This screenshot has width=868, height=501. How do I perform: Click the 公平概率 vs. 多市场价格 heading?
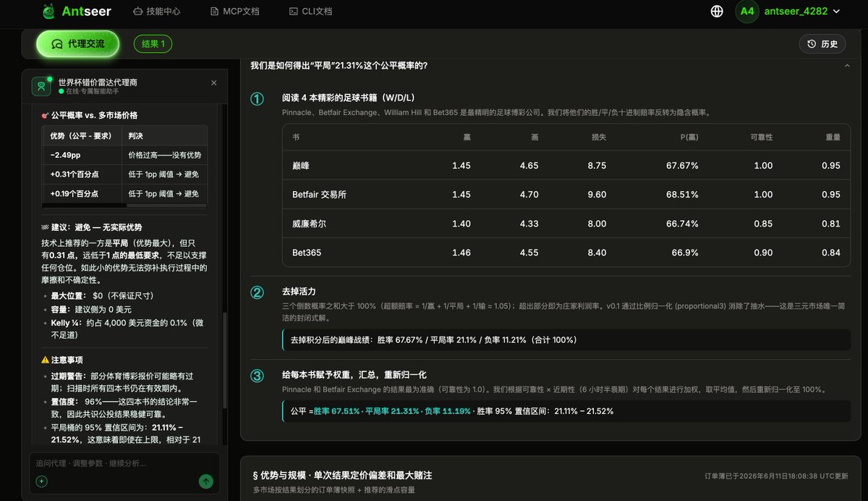pyautogui.click(x=90, y=115)
